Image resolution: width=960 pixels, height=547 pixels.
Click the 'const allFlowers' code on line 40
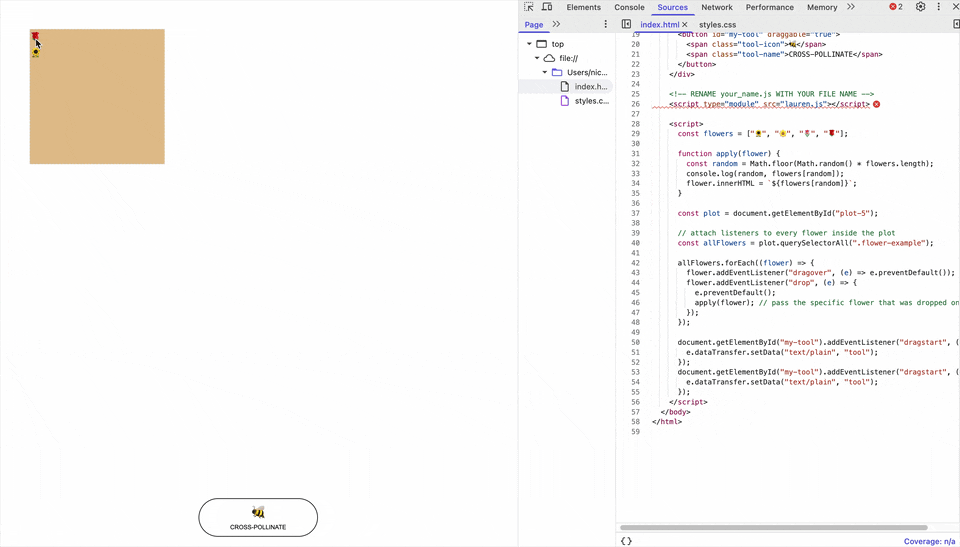click(x=805, y=243)
